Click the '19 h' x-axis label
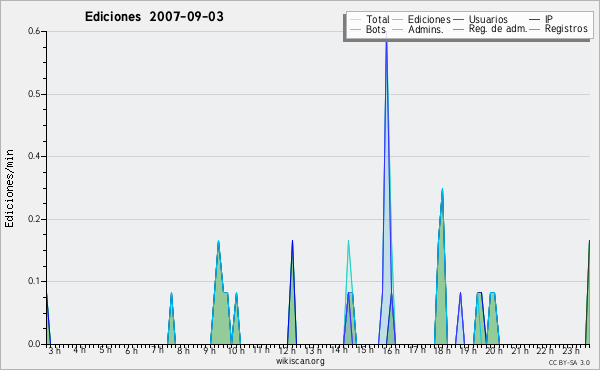Screen dimensions: 600x370 pyautogui.click(x=468, y=351)
